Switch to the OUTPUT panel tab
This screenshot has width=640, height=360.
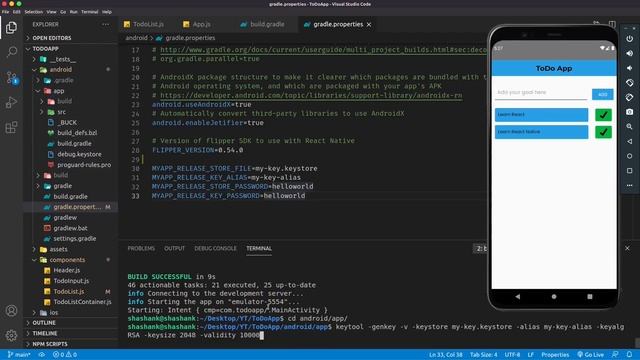click(174, 248)
